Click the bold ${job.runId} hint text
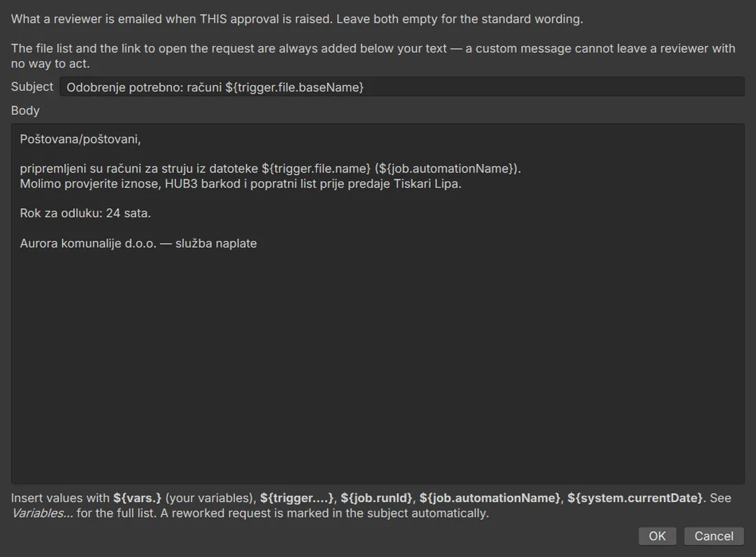The image size is (756, 557). tap(377, 498)
